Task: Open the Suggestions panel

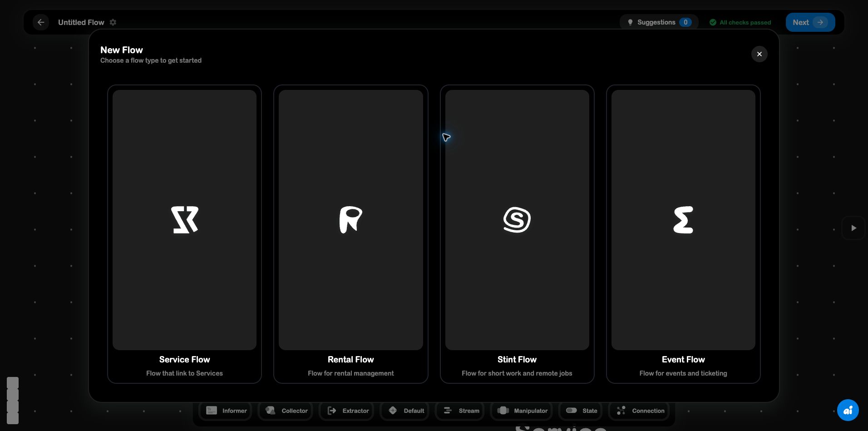Action: click(659, 22)
